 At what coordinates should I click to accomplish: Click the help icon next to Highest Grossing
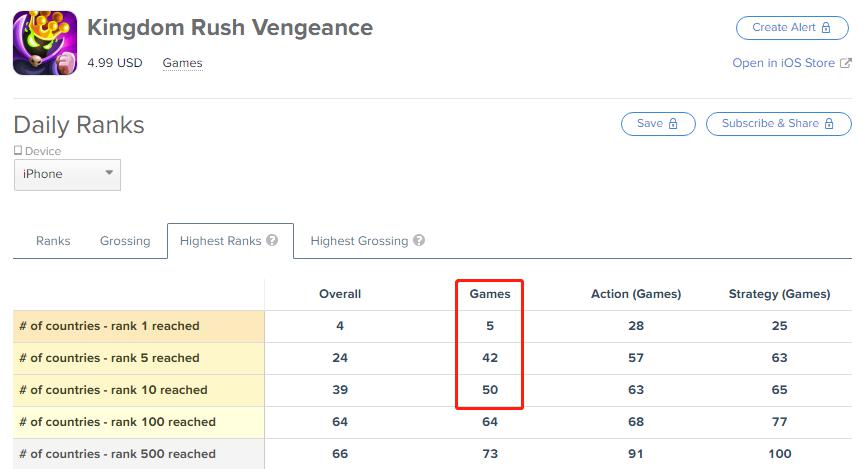tap(419, 240)
